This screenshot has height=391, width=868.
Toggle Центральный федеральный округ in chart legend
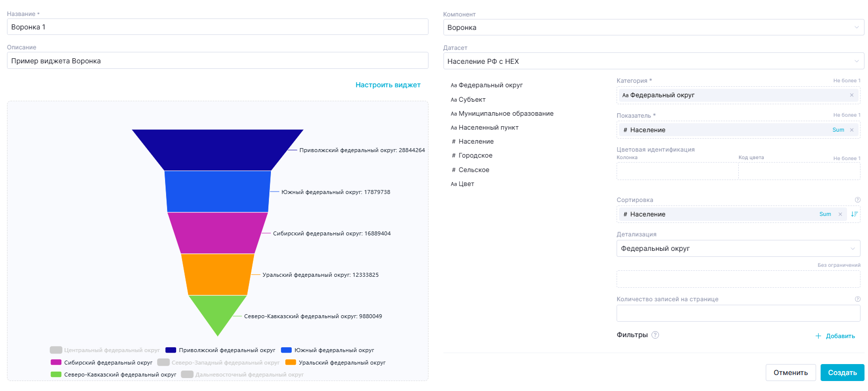105,350
